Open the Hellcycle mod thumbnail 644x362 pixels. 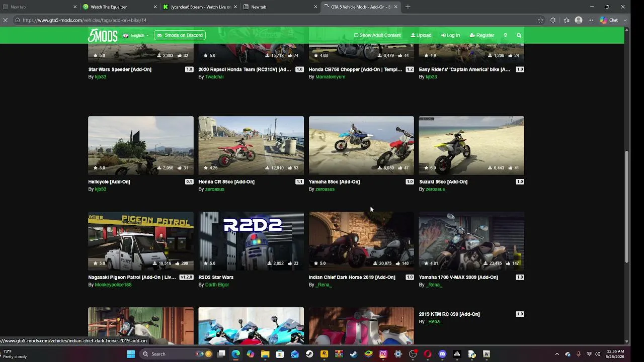(141, 145)
